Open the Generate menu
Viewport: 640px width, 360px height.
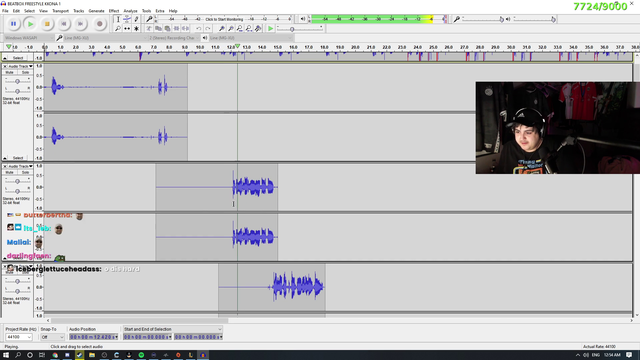(x=96, y=11)
